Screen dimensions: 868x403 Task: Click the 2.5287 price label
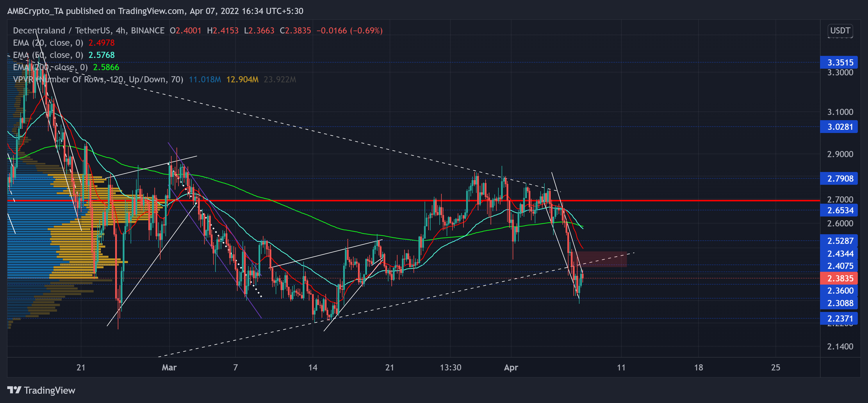(839, 241)
